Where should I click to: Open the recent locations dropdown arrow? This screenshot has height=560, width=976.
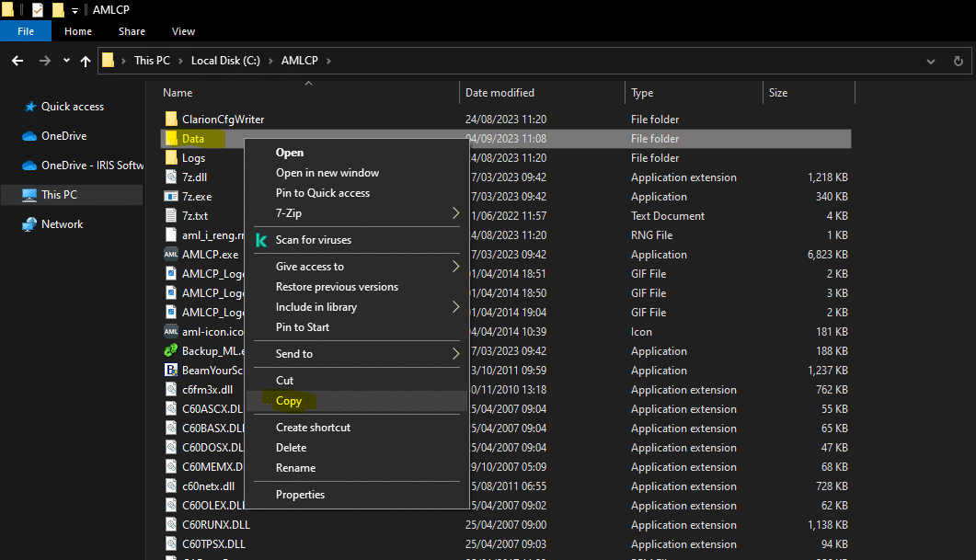coord(66,61)
